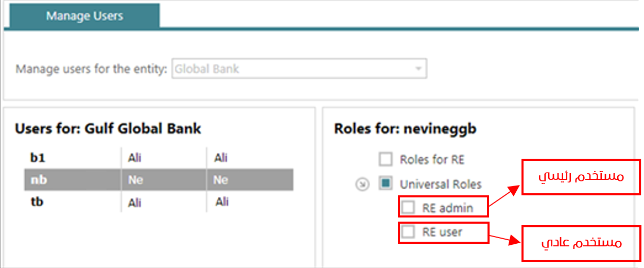The width and height of the screenshot is (644, 268).
Task: Click the Universal Roles tree label
Action: 441,184
